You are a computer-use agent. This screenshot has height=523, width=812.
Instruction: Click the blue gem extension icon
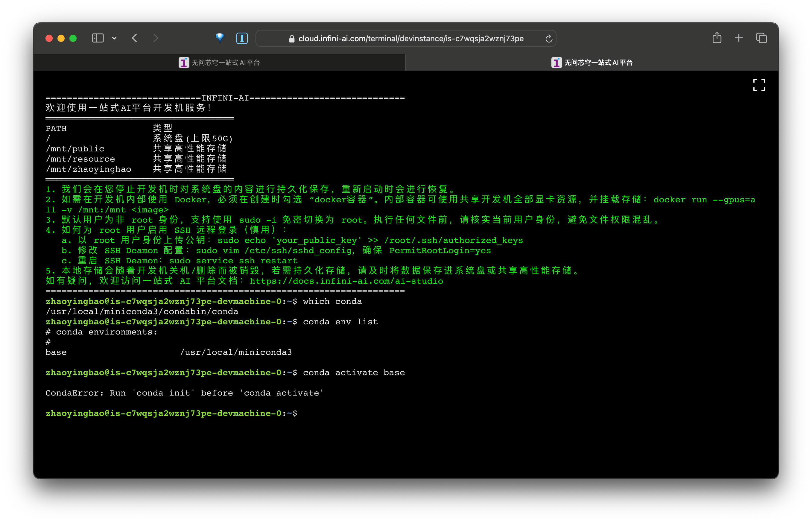click(x=220, y=38)
